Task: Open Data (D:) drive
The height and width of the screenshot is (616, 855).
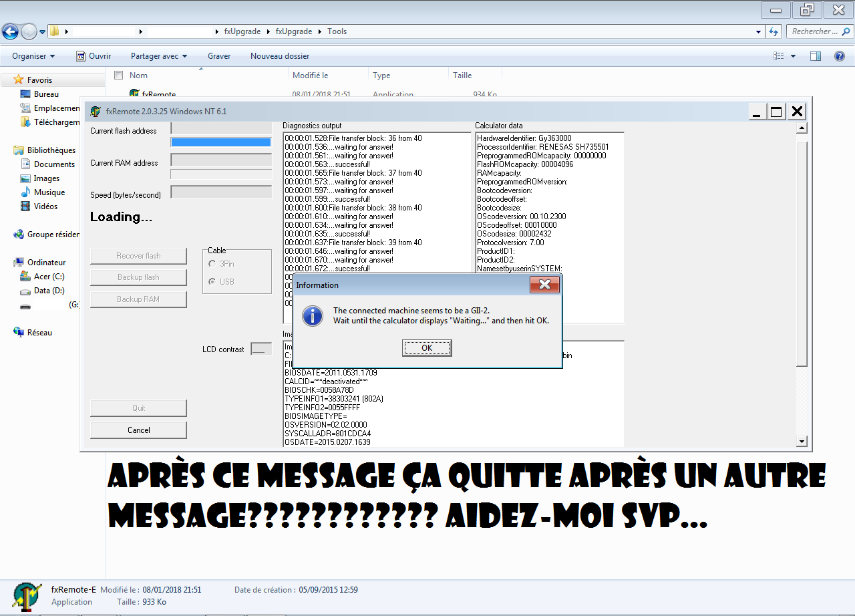Action: tap(49, 291)
